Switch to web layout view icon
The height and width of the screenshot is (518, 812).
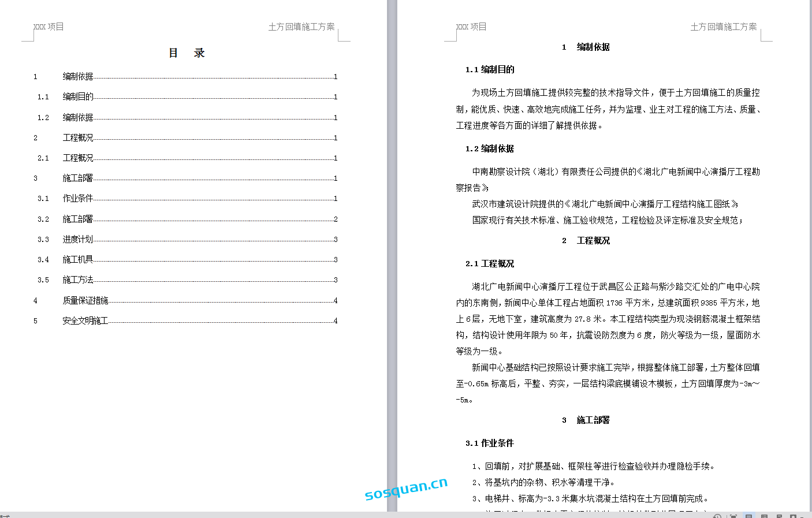coord(779,516)
